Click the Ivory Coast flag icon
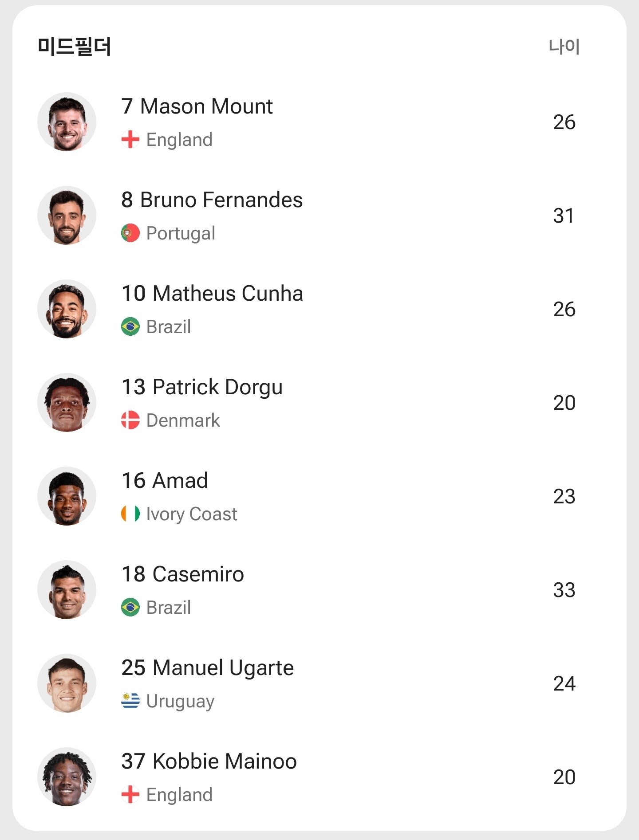The width and height of the screenshot is (639, 840). (130, 514)
